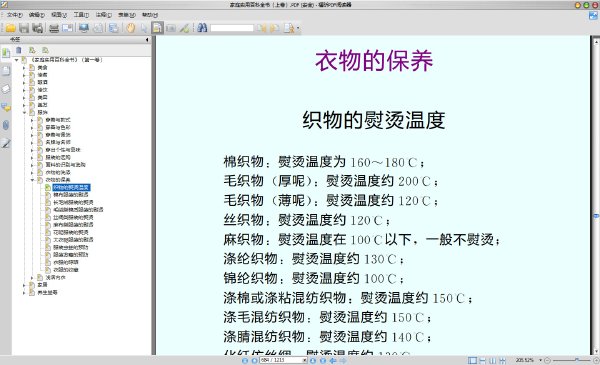Screen dimensions: 600x365
Task: Click the green pencil annotation icon
Action: [184, 28]
